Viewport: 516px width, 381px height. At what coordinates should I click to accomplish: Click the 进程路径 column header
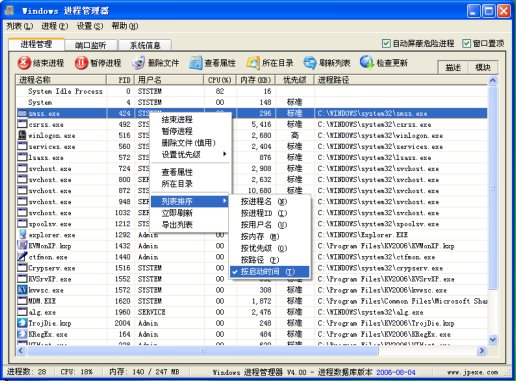click(401, 80)
